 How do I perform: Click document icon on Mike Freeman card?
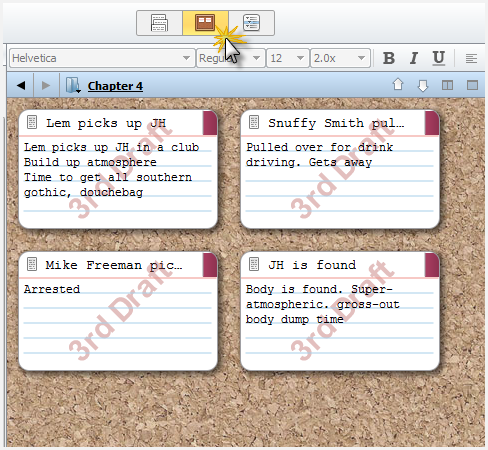tap(32, 264)
